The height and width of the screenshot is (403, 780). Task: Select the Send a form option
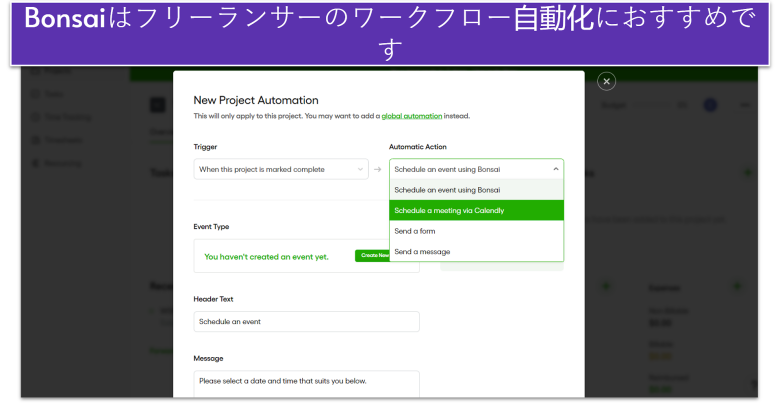pyautogui.click(x=476, y=231)
